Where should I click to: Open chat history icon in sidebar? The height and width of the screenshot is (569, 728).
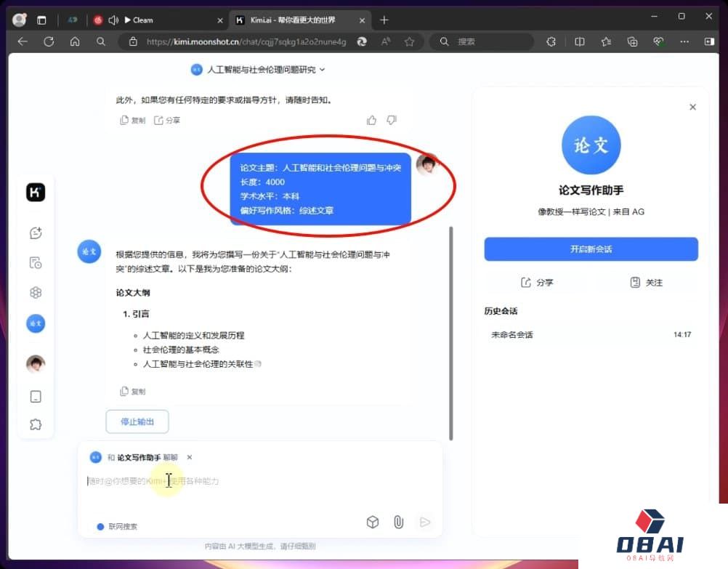pos(36,263)
